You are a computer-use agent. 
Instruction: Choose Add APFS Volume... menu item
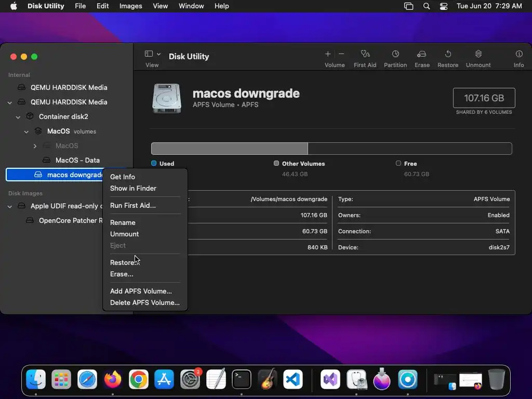coord(141,291)
